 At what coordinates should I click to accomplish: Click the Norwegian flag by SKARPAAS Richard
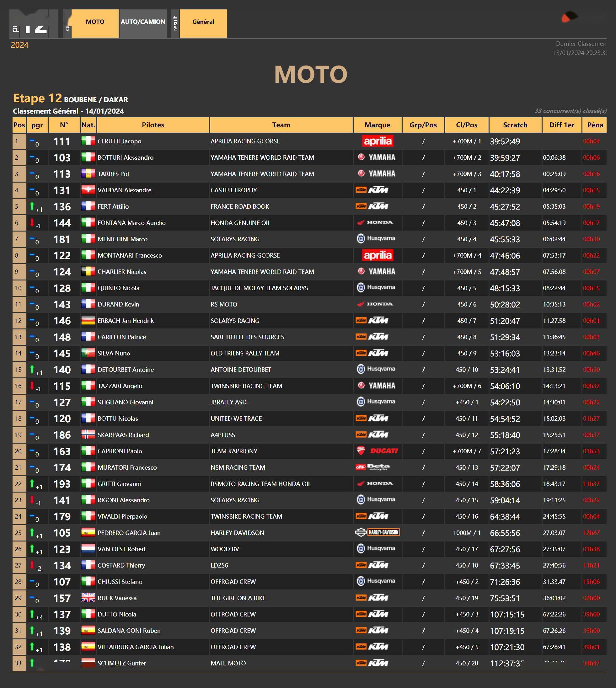(88, 435)
